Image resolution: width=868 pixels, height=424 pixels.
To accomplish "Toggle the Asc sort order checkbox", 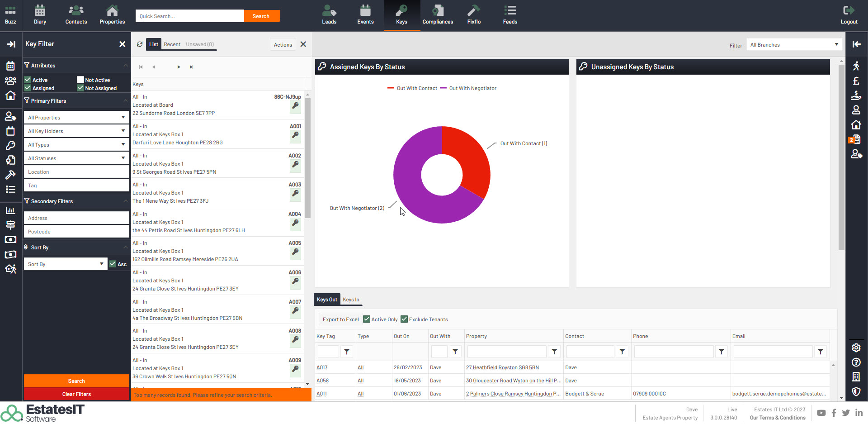I will tap(113, 264).
